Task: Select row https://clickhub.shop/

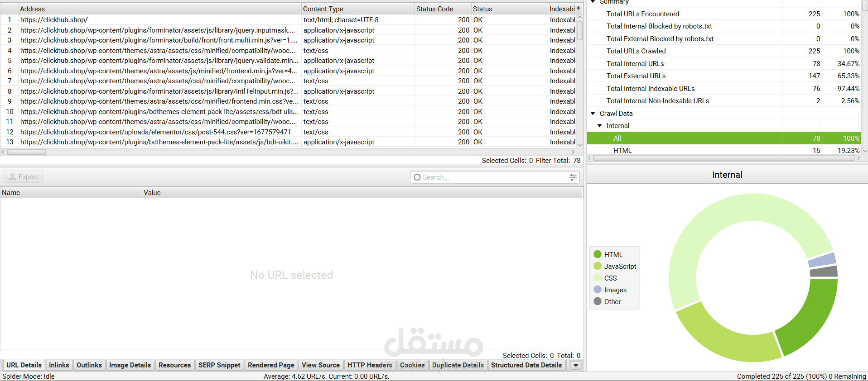Action: point(288,20)
